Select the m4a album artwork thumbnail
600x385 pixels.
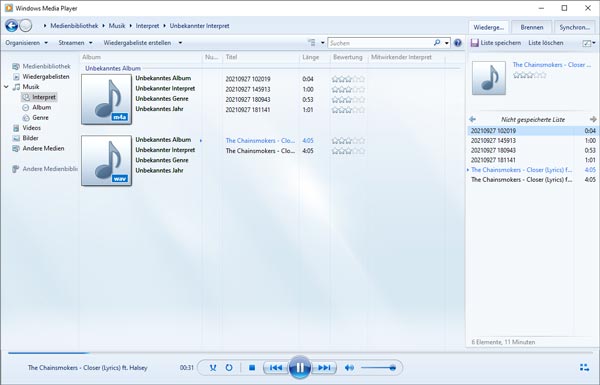click(x=106, y=100)
